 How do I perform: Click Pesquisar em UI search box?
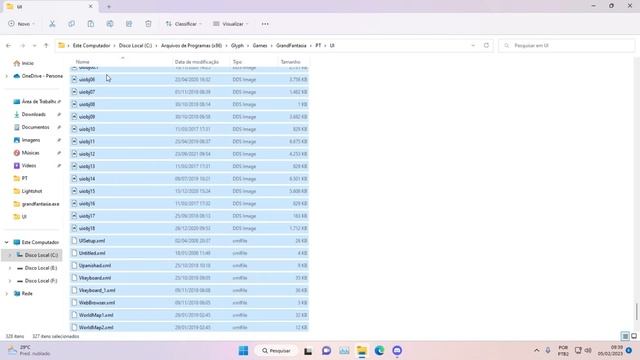pyautogui.click(x=567, y=46)
